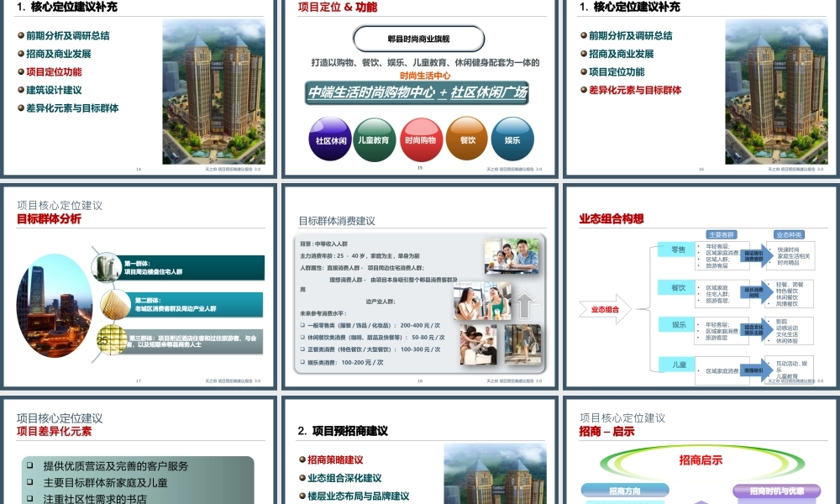Screen dimensions: 840x504
Task: Click the 业态组合 arrow shape
Action: (606, 309)
